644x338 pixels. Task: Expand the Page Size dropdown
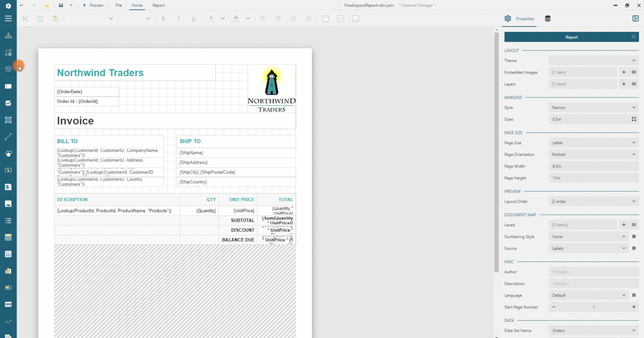coord(593,143)
